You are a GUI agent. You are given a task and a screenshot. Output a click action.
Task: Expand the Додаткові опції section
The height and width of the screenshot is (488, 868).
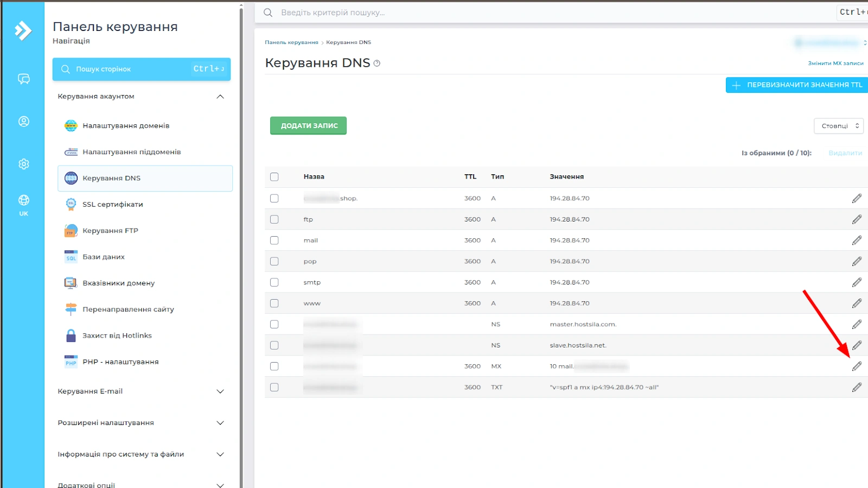coord(141,484)
